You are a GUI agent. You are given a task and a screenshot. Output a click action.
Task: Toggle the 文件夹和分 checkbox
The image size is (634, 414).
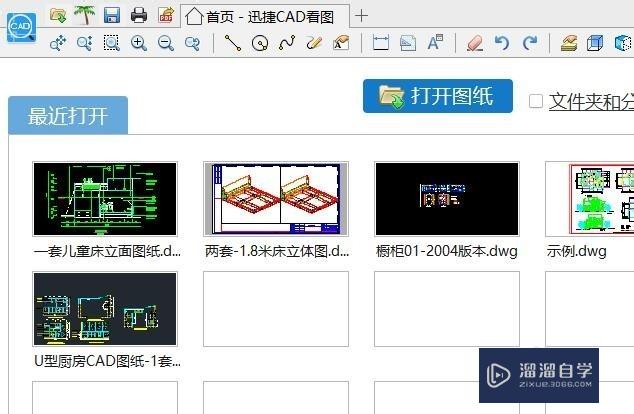click(536, 101)
